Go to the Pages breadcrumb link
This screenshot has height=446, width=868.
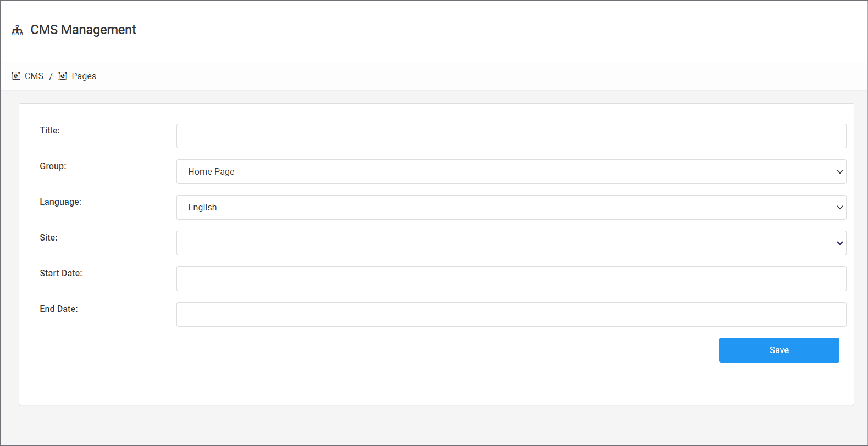84,76
